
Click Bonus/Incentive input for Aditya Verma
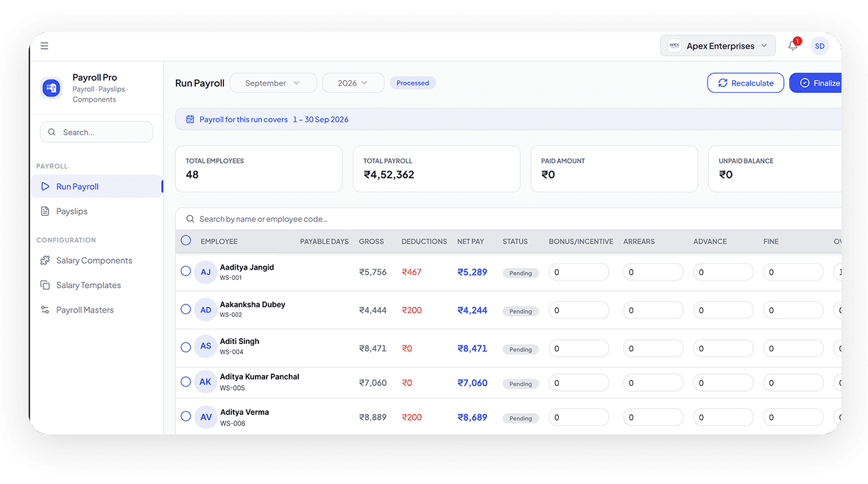pyautogui.click(x=579, y=417)
